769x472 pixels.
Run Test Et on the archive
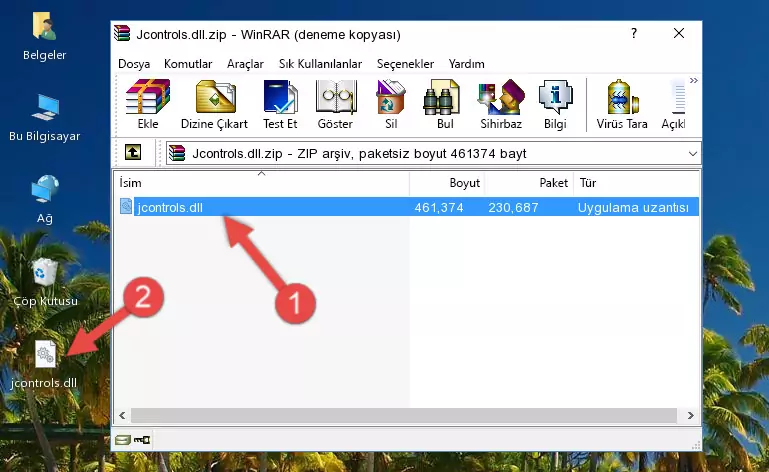click(280, 104)
